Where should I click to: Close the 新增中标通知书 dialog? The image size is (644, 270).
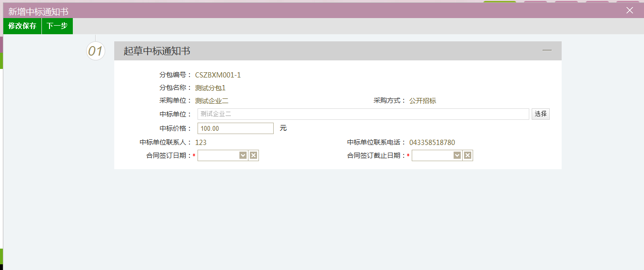[629, 10]
